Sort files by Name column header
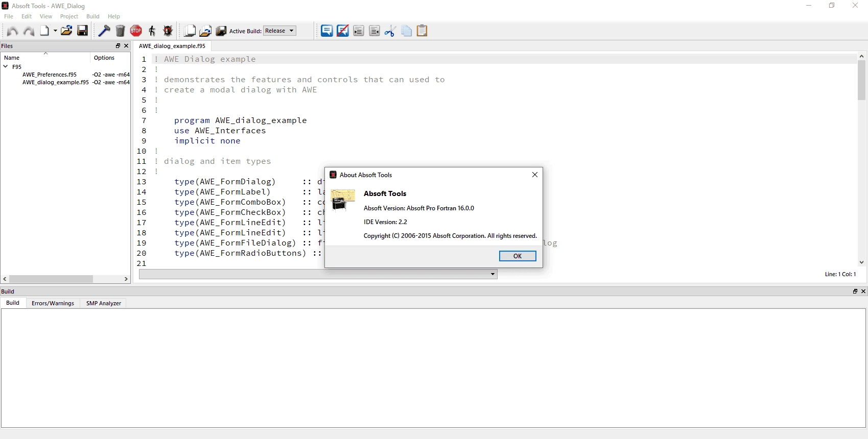 45,58
